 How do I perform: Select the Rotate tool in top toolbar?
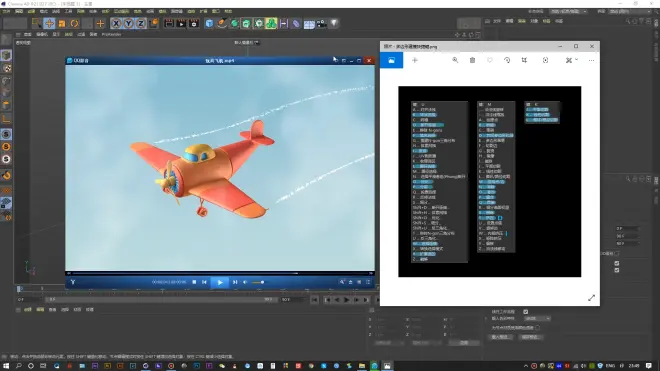75,24
